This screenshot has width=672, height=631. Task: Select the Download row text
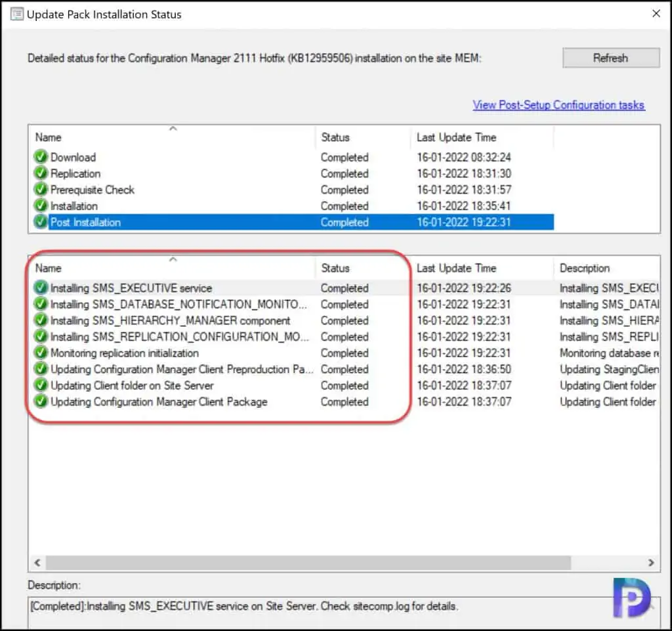tap(73, 158)
